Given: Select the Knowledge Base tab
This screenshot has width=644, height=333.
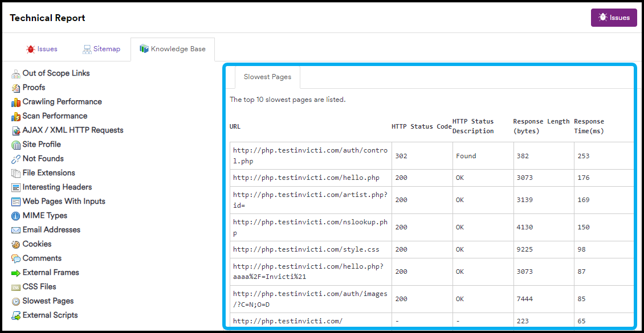Looking at the screenshot, I should point(172,49).
